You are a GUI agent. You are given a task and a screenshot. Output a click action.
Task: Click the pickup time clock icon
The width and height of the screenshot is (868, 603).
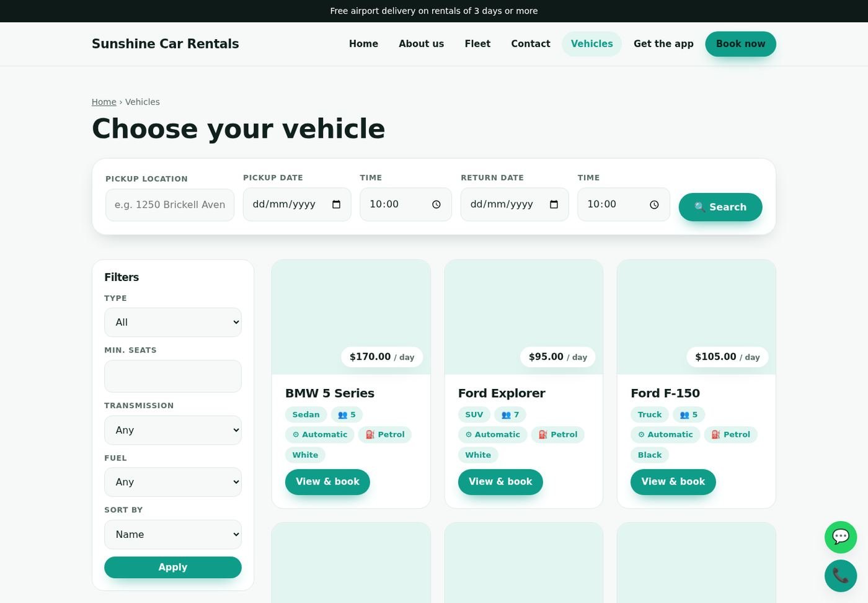pyautogui.click(x=436, y=205)
